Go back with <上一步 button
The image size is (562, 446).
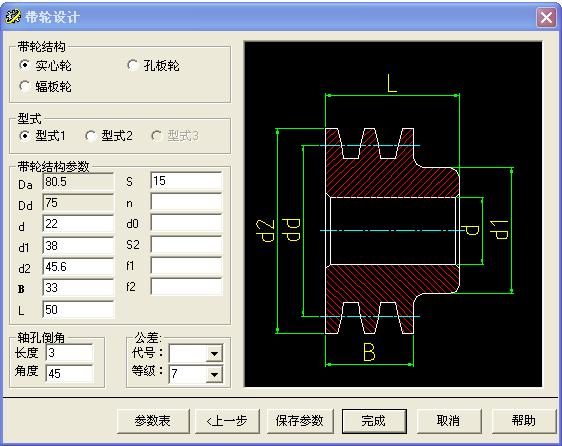pyautogui.click(x=227, y=421)
